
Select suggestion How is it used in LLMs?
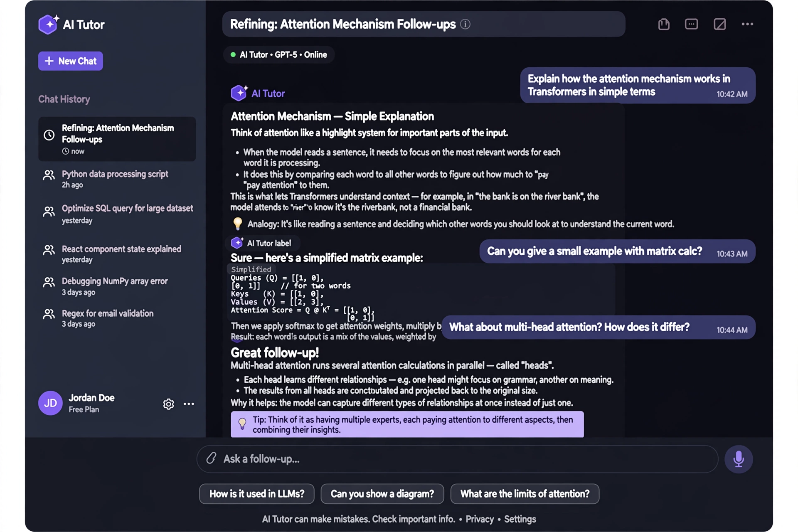(257, 494)
